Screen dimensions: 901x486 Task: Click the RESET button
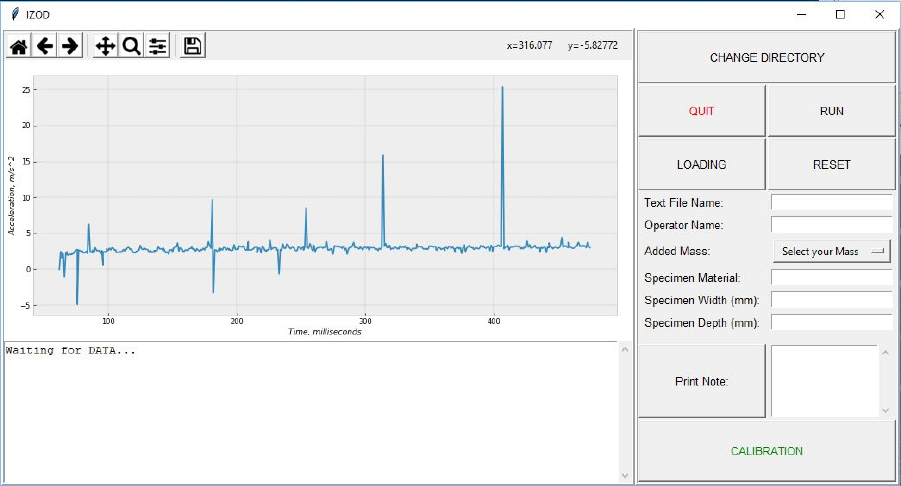click(x=831, y=164)
